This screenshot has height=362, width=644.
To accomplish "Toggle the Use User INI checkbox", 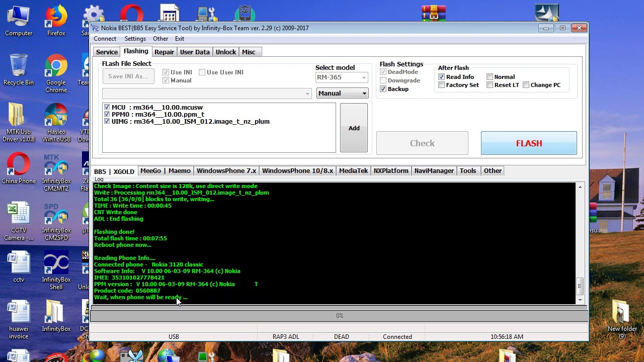I will [x=202, y=72].
